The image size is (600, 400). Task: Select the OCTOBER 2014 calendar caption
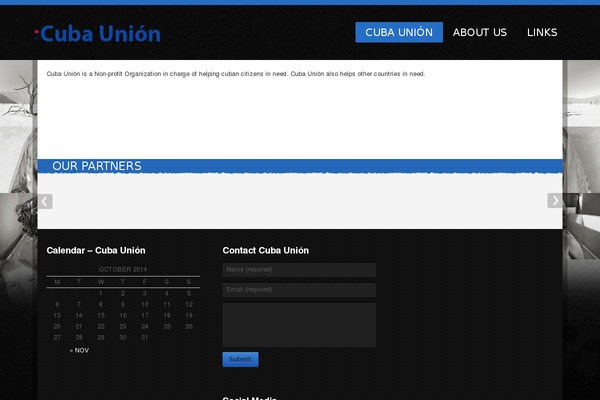(123, 269)
